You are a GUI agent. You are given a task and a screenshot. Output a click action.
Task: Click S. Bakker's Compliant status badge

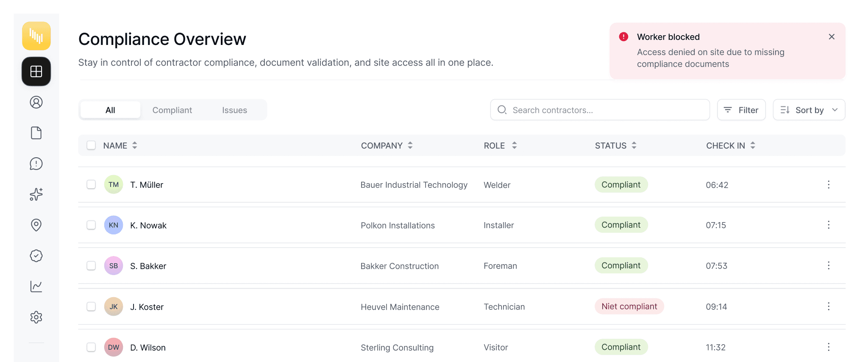tap(621, 265)
